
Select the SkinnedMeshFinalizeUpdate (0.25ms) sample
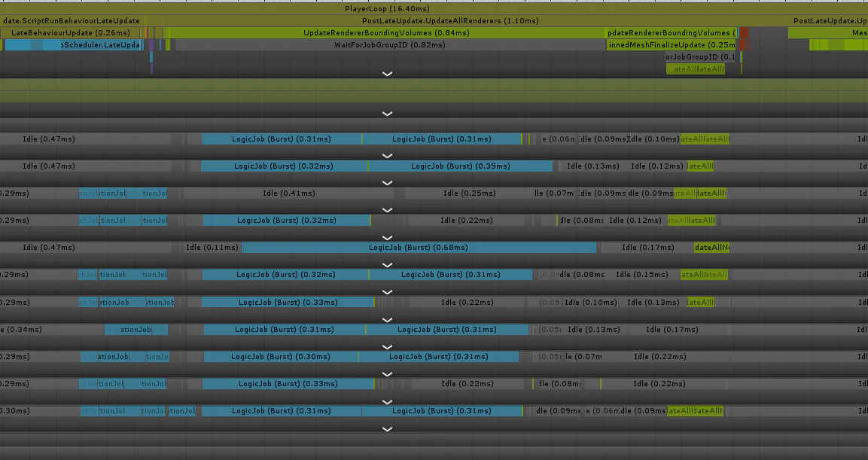coord(671,45)
